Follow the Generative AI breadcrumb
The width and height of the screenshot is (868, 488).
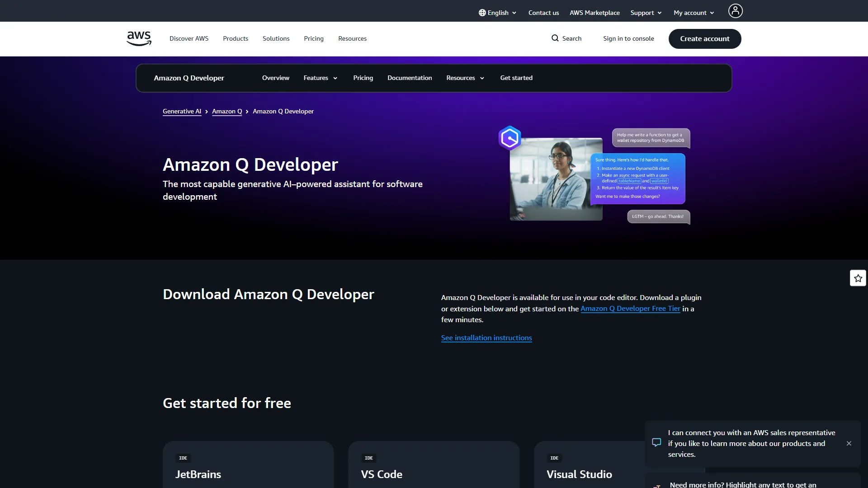(x=182, y=111)
